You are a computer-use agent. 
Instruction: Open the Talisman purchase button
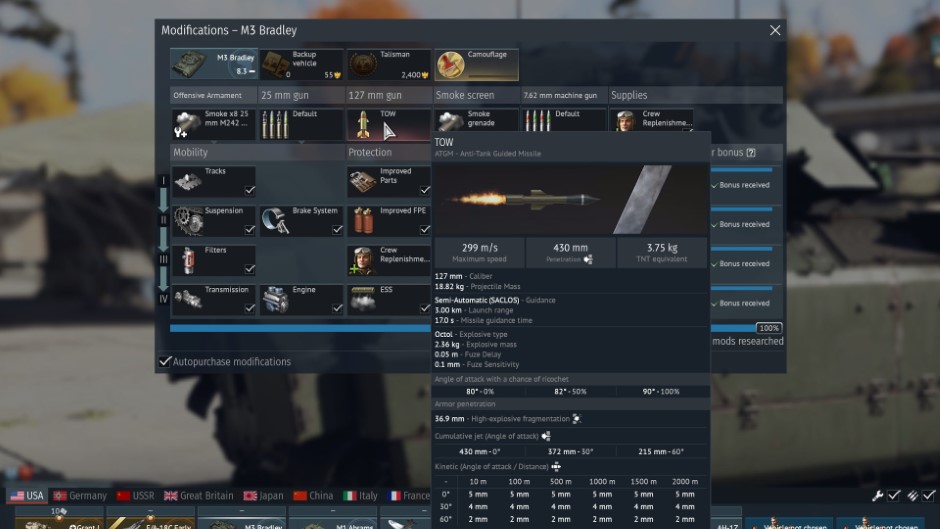(388, 65)
